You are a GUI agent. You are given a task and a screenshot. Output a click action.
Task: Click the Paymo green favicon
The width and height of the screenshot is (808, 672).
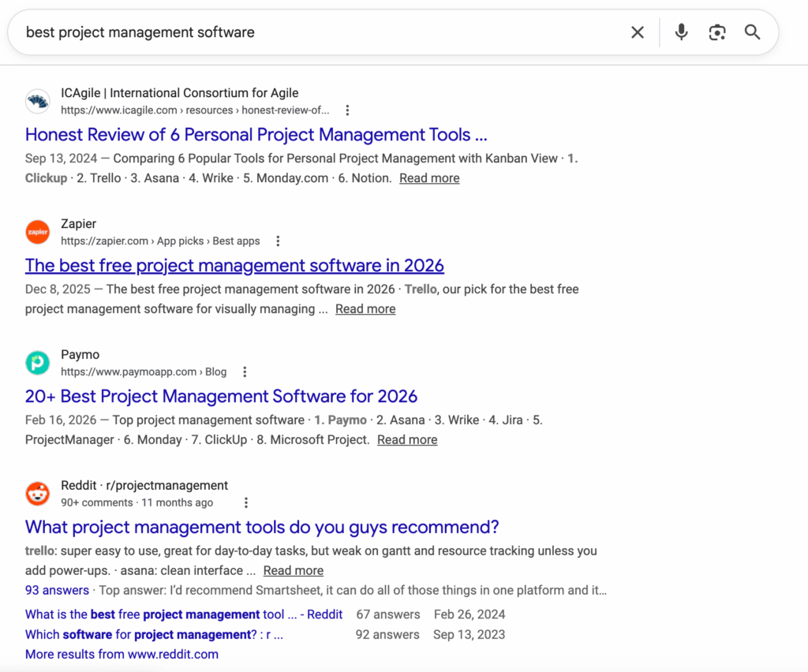tap(38, 363)
